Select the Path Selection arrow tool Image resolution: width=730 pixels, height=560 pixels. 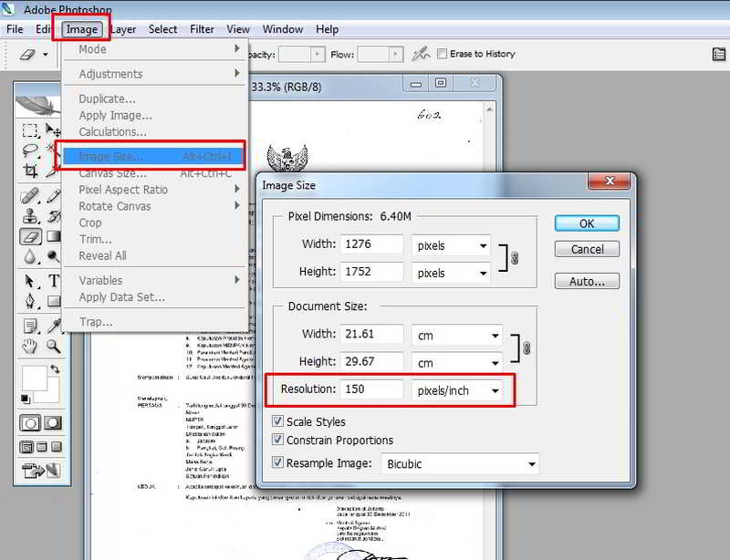[30, 281]
